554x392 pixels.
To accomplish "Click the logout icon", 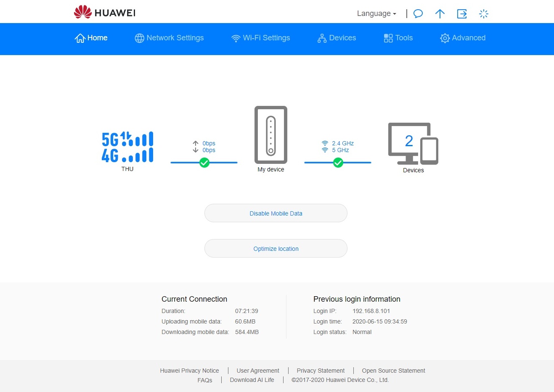I will coord(462,14).
